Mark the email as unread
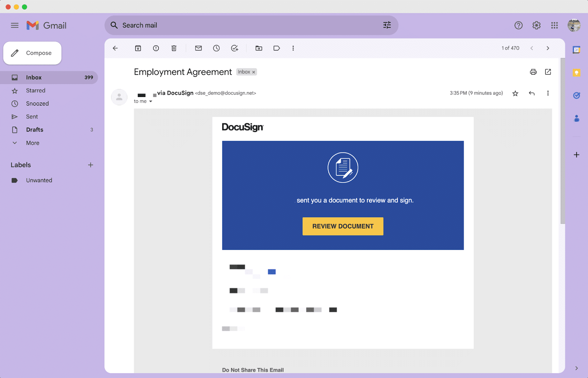The width and height of the screenshot is (588, 378). (198, 48)
